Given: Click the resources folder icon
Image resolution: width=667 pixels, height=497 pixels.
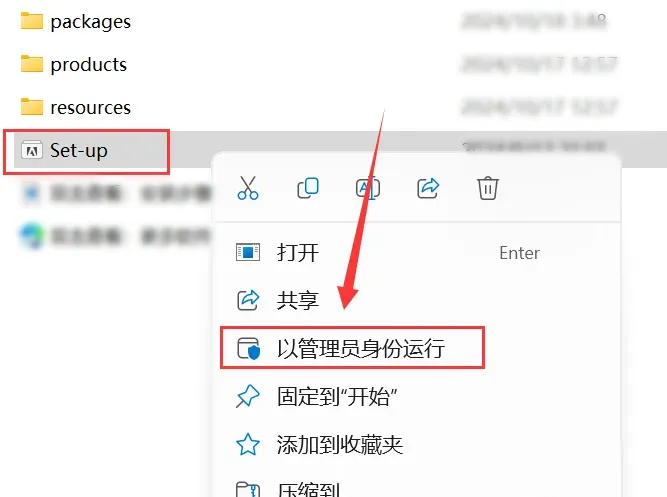Looking at the screenshot, I should pos(32,107).
